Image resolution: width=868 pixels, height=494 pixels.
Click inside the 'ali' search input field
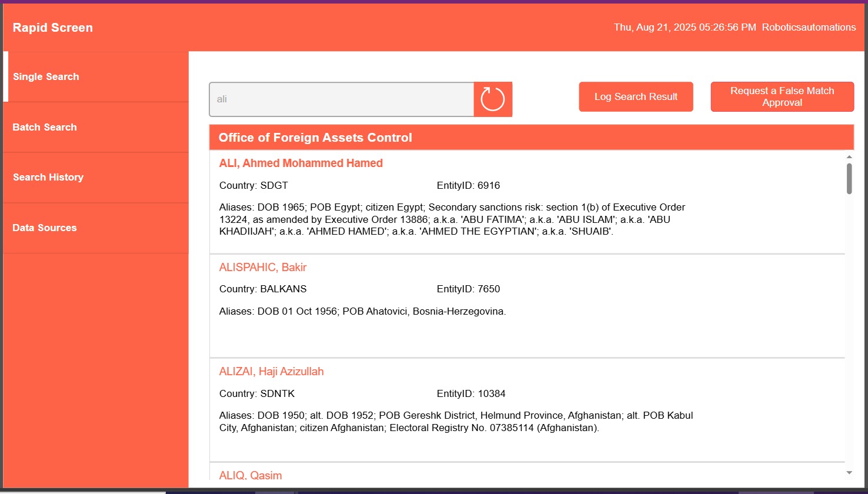tap(341, 99)
